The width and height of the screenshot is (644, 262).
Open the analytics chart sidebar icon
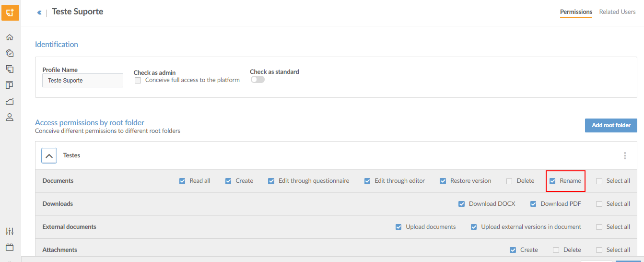click(10, 101)
